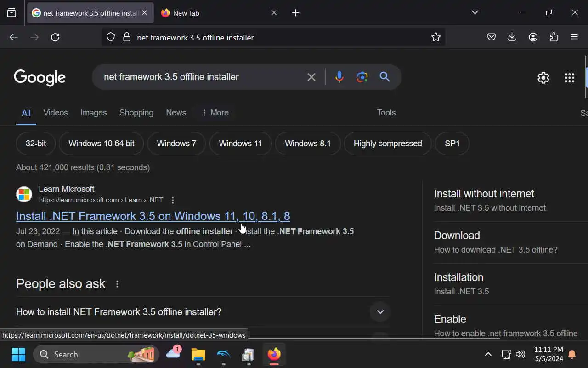Image resolution: width=588 pixels, height=368 pixels.
Task: Switch to the News results tab
Action: tap(176, 113)
